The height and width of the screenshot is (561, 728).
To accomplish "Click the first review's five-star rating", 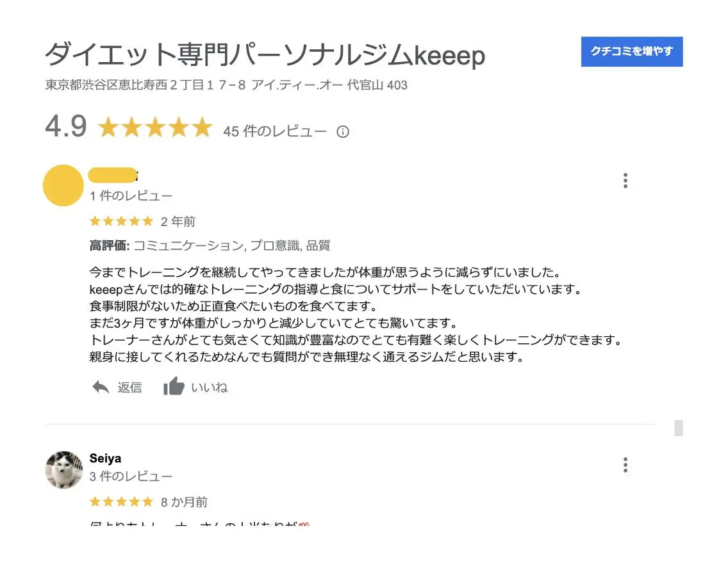I will pyautogui.click(x=121, y=221).
